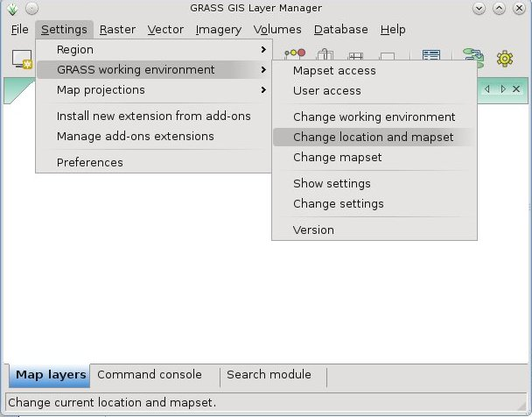The image size is (532, 417).
Task: Select Install new extension from add-ons
Action: click(154, 117)
